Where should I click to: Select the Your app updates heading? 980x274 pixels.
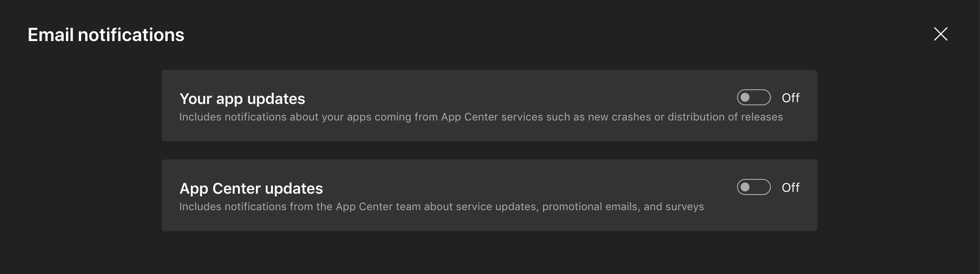(242, 98)
